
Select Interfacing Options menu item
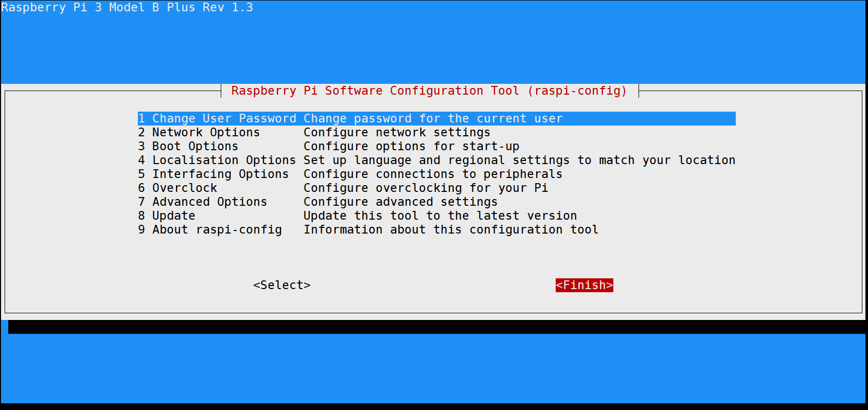click(x=220, y=174)
